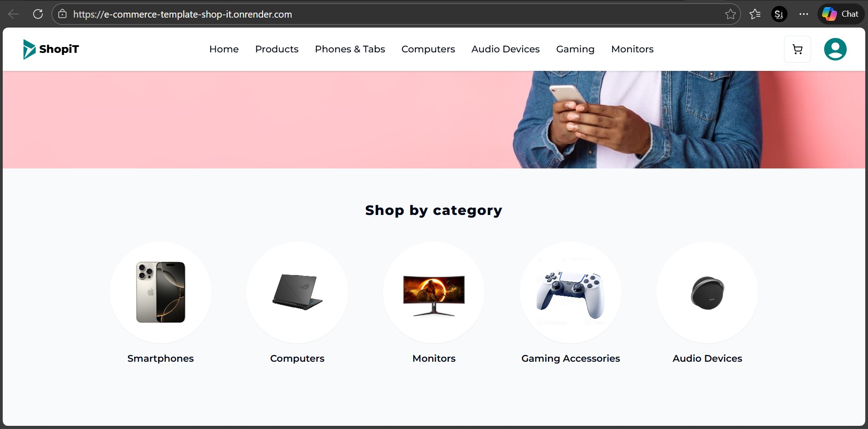
Task: Select the Gaming navigation link
Action: click(575, 49)
